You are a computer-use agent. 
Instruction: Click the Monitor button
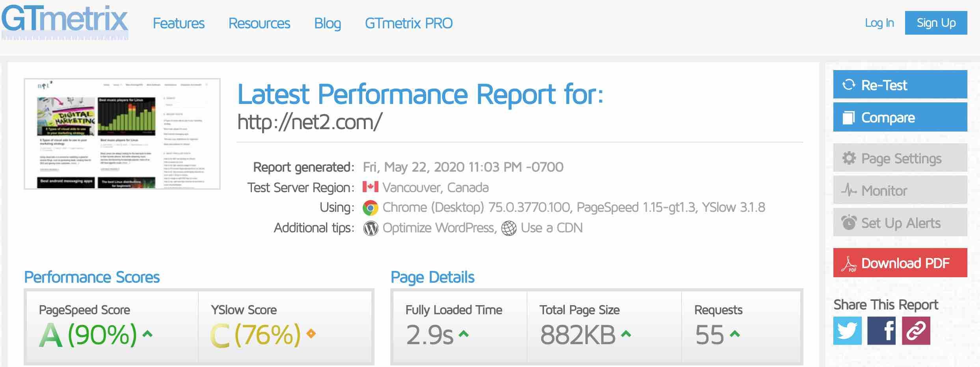pyautogui.click(x=900, y=190)
